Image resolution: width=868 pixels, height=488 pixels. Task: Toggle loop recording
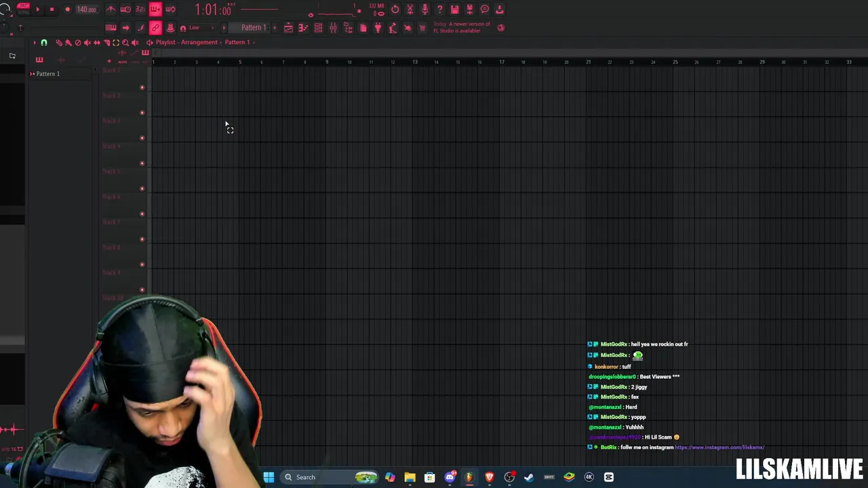171,9
